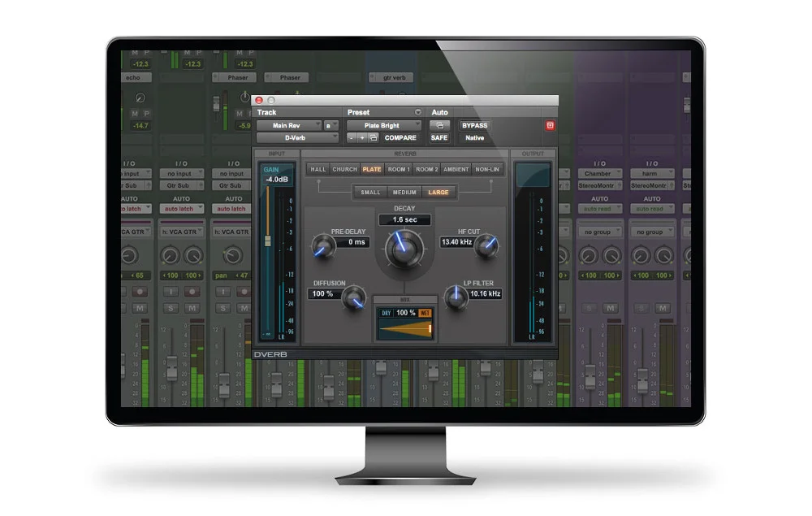Select the previous preset with the minus button
812x516 pixels.
(352, 138)
